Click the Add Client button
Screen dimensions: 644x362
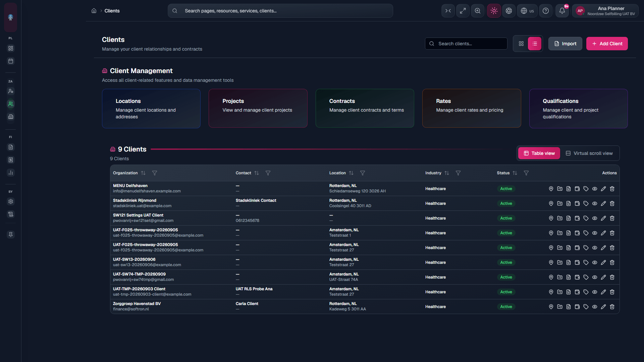pos(607,44)
